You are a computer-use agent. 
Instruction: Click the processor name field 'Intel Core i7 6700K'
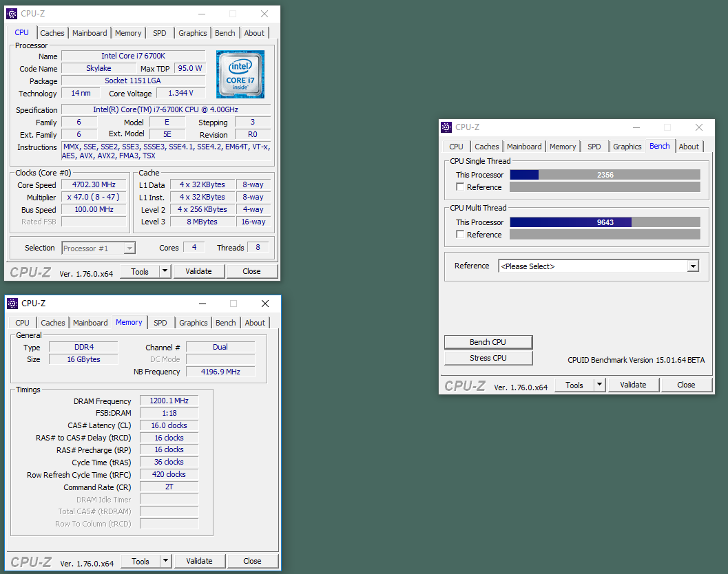[133, 56]
